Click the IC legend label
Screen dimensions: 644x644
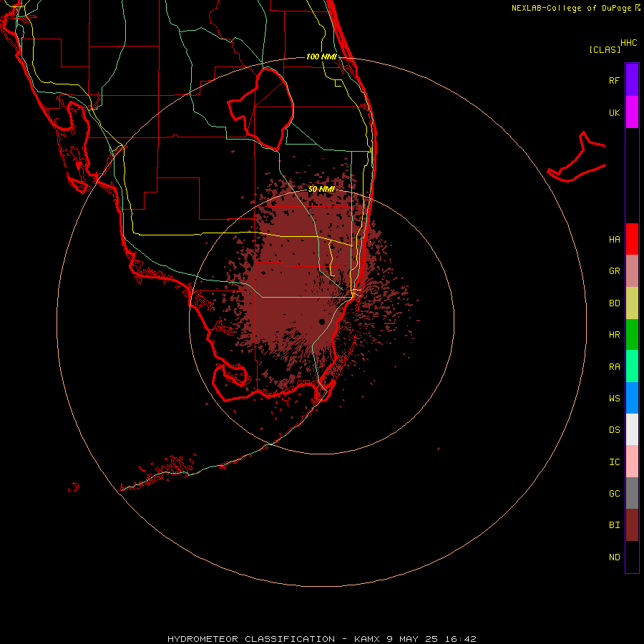(x=615, y=462)
